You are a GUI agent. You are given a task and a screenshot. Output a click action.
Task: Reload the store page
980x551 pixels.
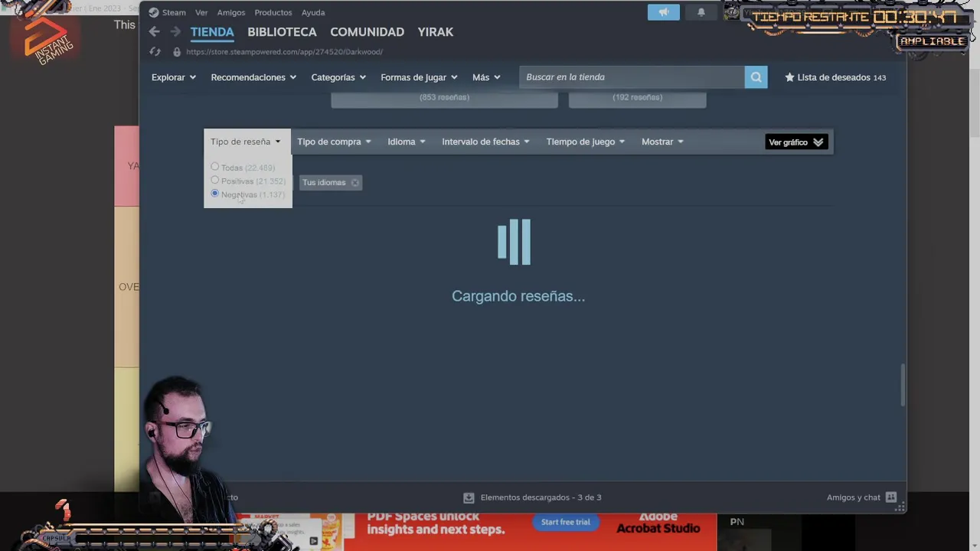click(x=155, y=51)
